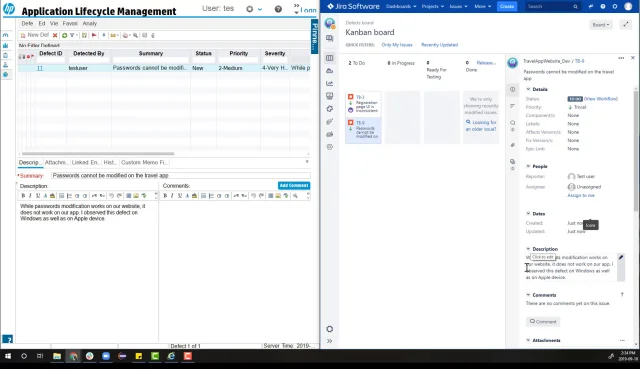640x369 pixels.
Task: Collapse the Details section in issue panel
Action: [528, 89]
